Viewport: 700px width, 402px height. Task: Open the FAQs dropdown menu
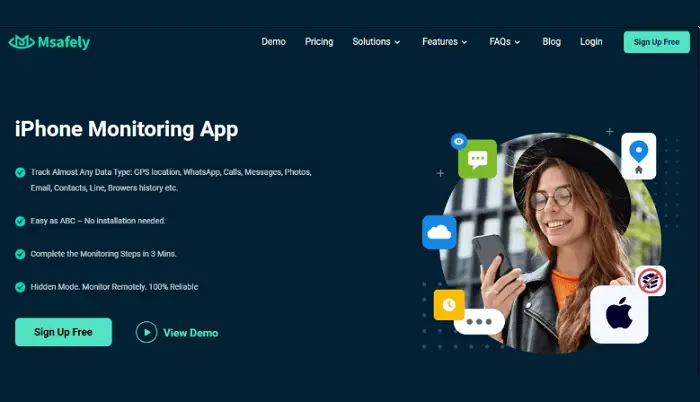(x=506, y=42)
